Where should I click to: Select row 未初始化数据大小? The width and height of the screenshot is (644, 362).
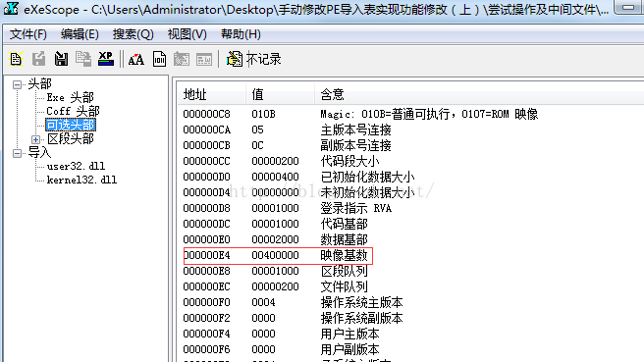click(410, 192)
